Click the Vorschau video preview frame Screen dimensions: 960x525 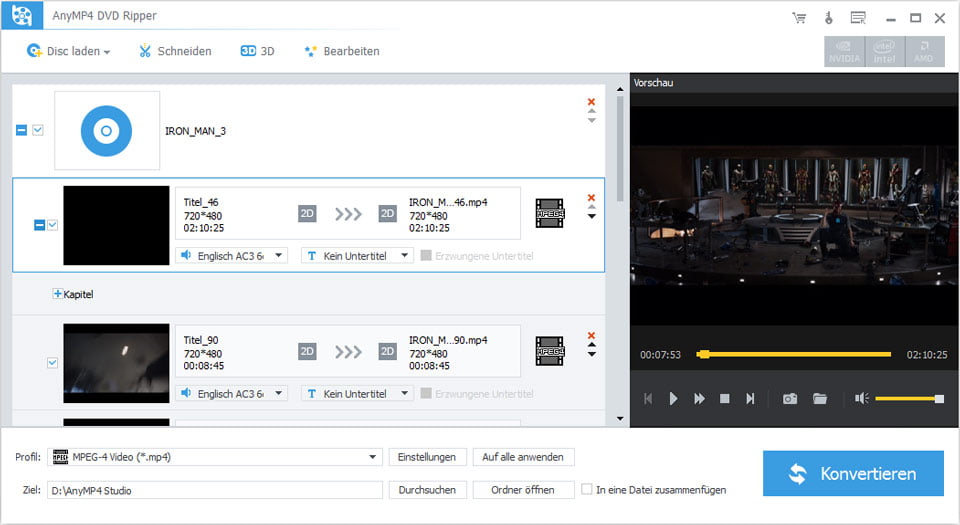click(x=795, y=215)
